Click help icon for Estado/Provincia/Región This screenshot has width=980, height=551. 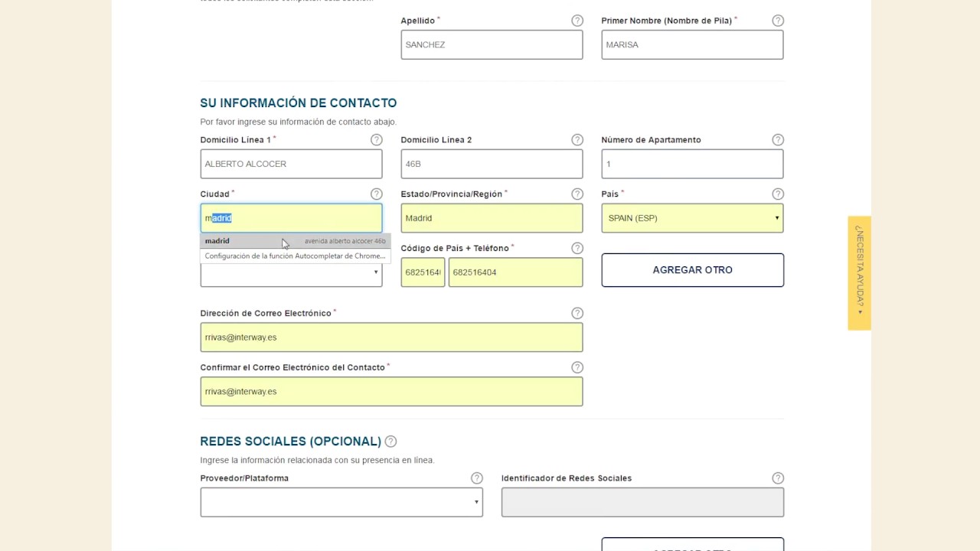tap(577, 194)
